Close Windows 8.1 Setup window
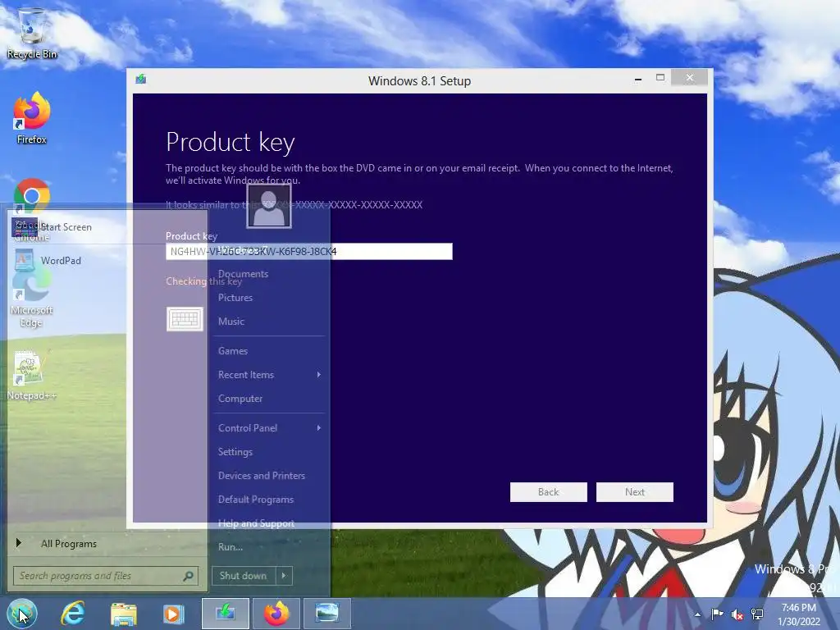Viewport: 840px width, 630px height. pos(689,78)
